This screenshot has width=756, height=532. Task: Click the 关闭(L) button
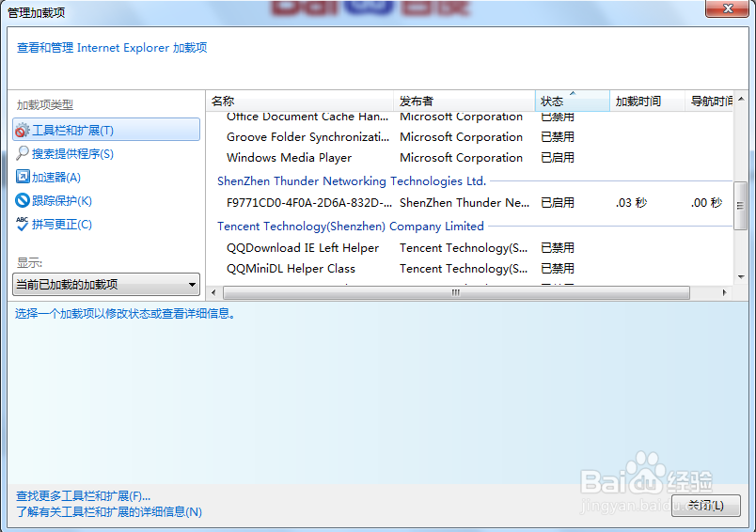tap(706, 506)
